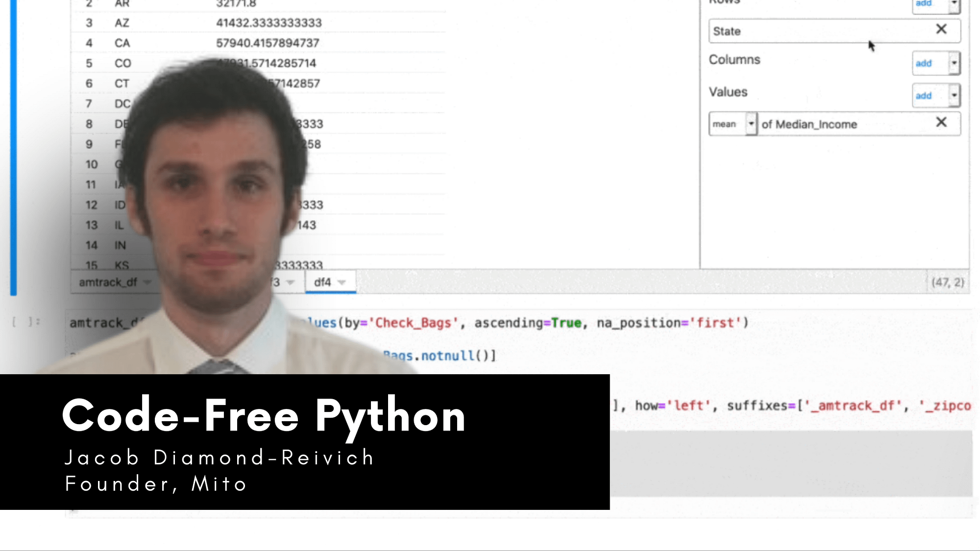Click the value 57940.4157894737
Viewport: 980px width, 551px height.
click(x=268, y=43)
